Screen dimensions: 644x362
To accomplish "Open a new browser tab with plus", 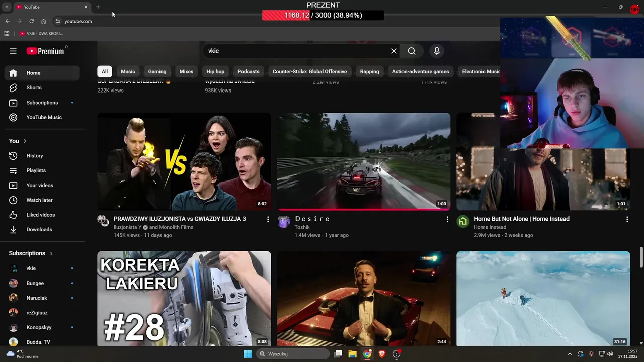I will [98, 7].
